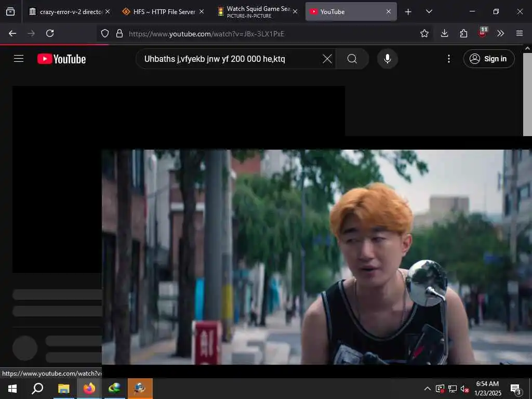This screenshot has width=532, height=399.
Task: Switch to Watch Squid Game tab
Action: (x=258, y=11)
